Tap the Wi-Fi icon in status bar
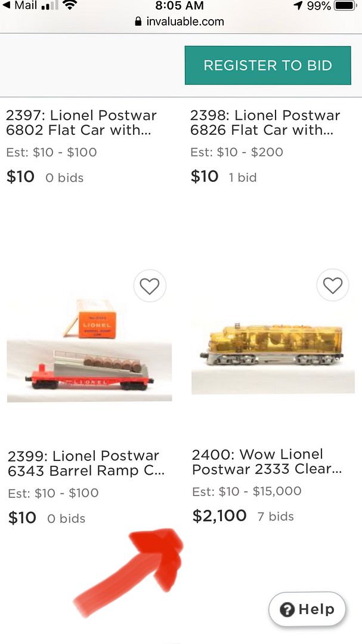 point(70,6)
